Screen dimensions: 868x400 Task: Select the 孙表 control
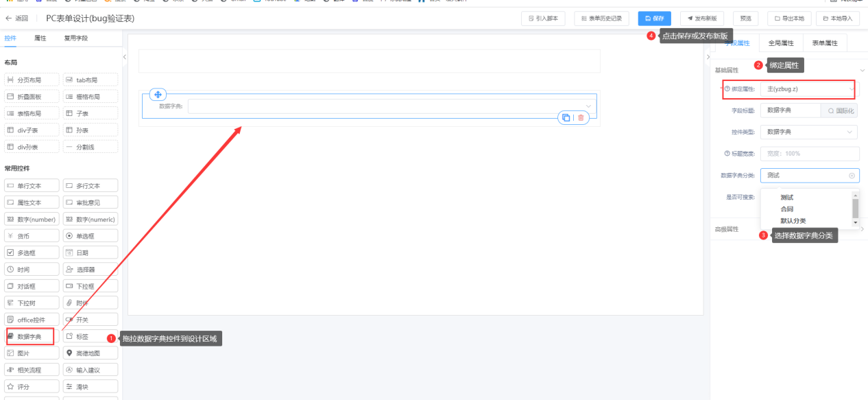tap(91, 130)
